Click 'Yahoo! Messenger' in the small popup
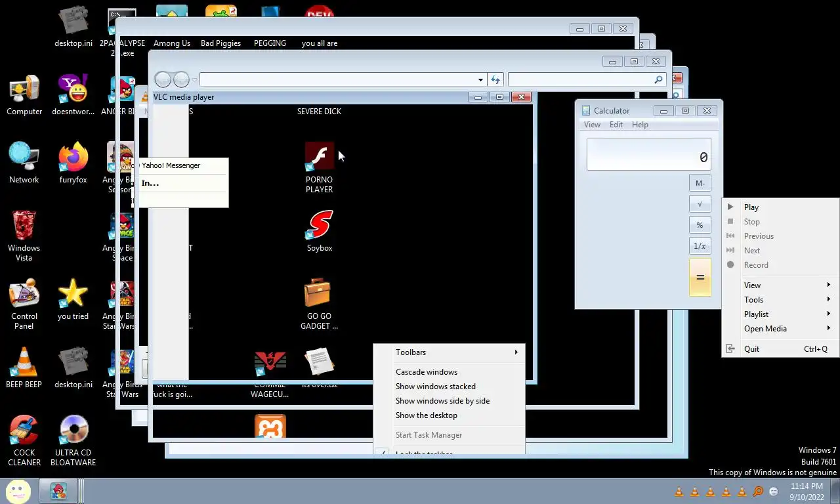Viewport: 840px width, 504px height. point(171,165)
